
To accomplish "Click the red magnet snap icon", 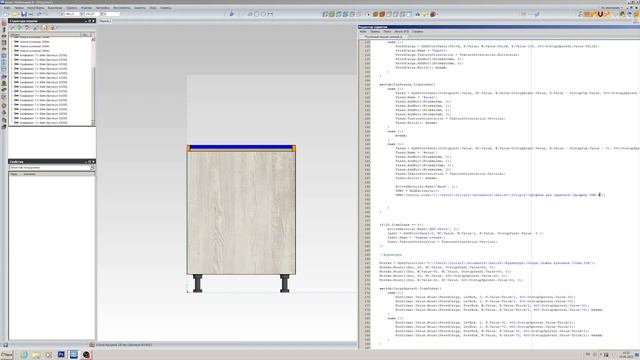I will pos(600,14).
